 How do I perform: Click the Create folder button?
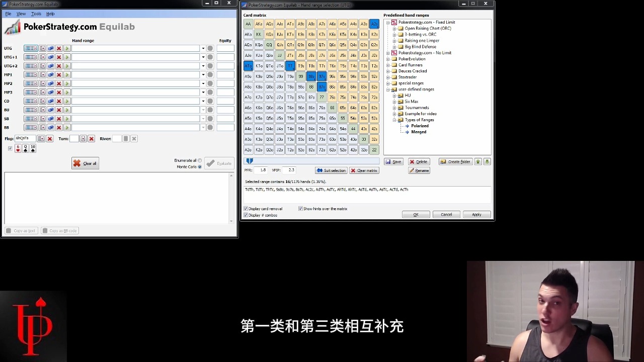[x=455, y=162]
